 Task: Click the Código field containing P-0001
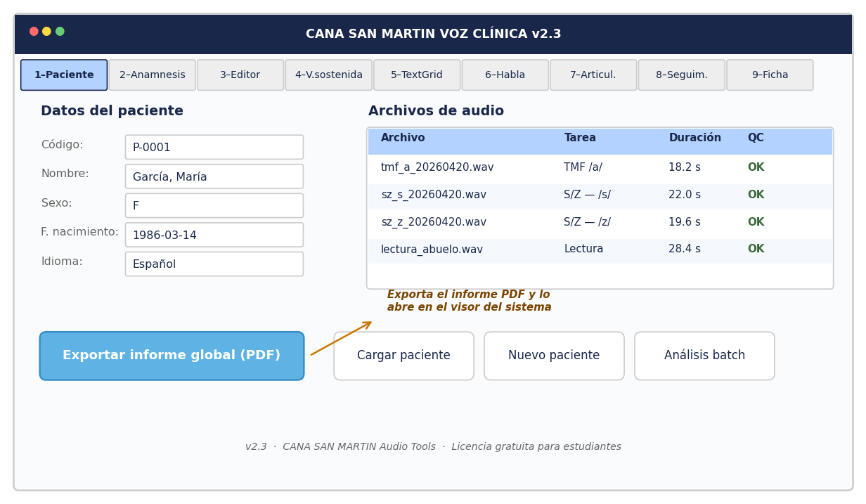[x=214, y=148]
